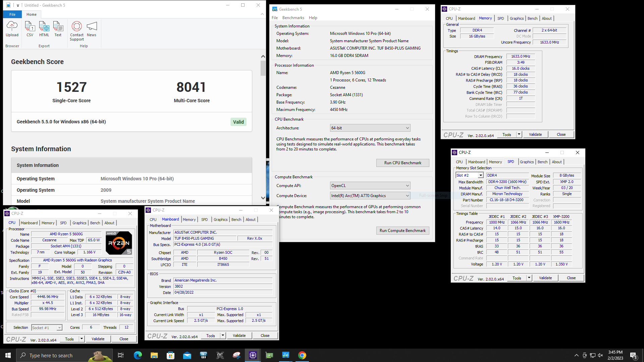
Task: Click the BIOS Version 3802 field
Action: tap(223, 287)
